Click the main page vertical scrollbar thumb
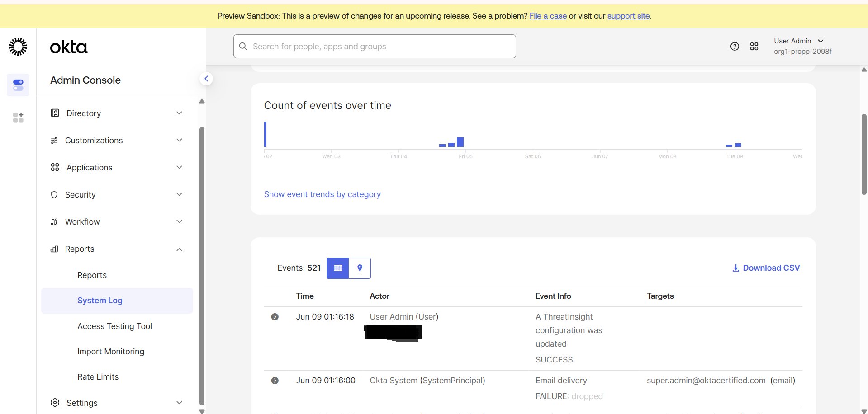This screenshot has width=868, height=414. coord(864,154)
